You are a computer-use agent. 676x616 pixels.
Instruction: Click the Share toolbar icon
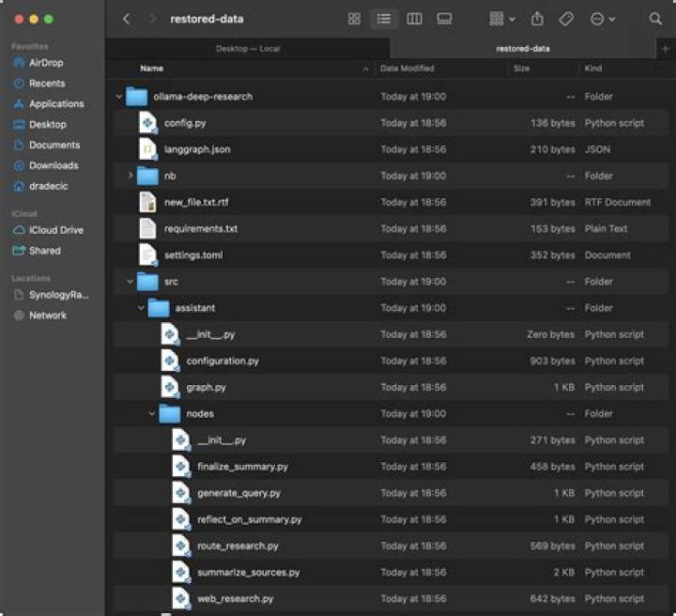537,19
